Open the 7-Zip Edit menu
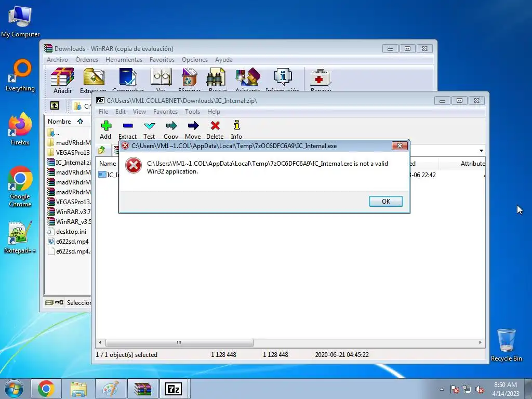Viewport: 532px width, 399px height. 121,112
